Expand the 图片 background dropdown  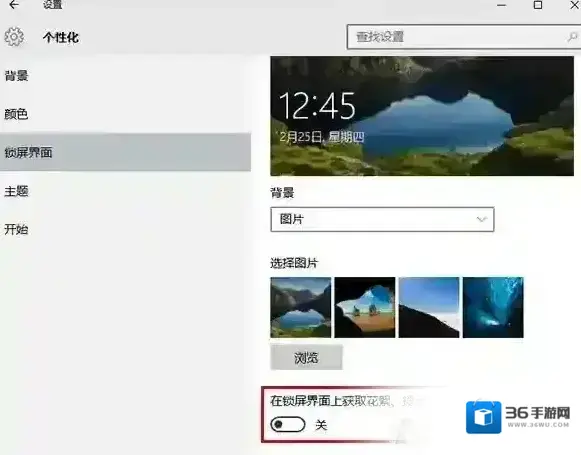point(382,219)
